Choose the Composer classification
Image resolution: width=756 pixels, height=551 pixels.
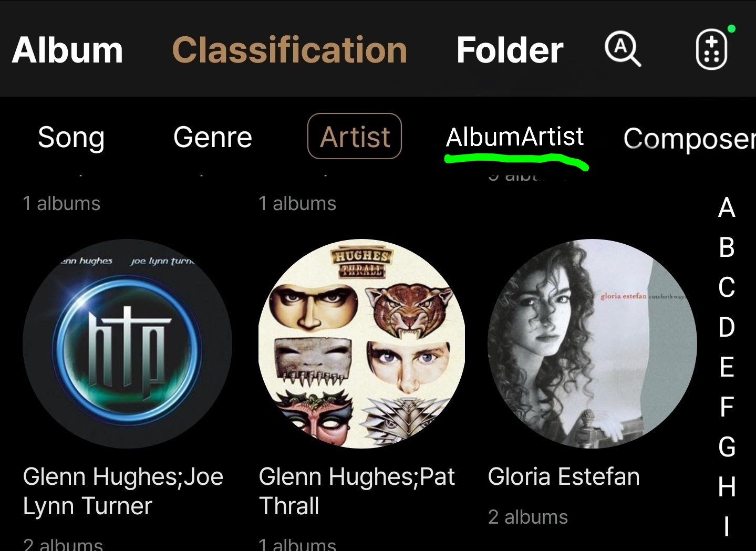click(688, 139)
